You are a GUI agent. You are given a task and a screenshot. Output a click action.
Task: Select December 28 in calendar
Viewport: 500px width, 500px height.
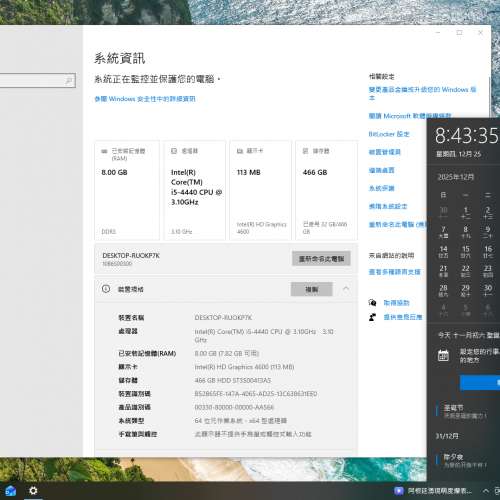pyautogui.click(x=443, y=290)
